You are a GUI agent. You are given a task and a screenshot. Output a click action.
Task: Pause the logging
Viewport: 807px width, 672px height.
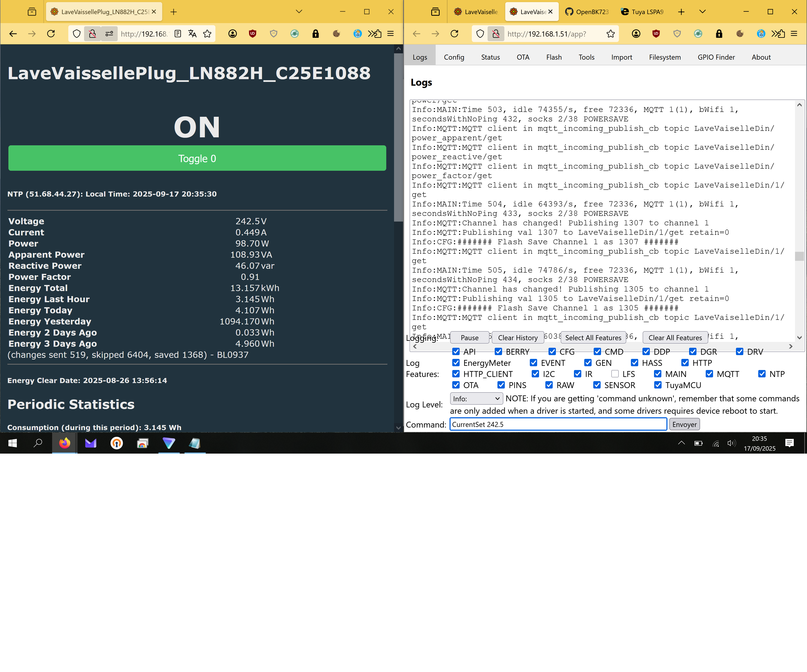pyautogui.click(x=470, y=338)
